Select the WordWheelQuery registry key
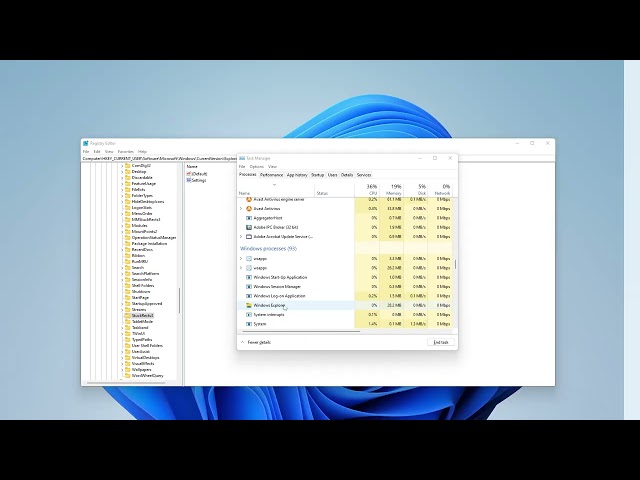Viewport: 640px width, 480px height. (x=147, y=376)
